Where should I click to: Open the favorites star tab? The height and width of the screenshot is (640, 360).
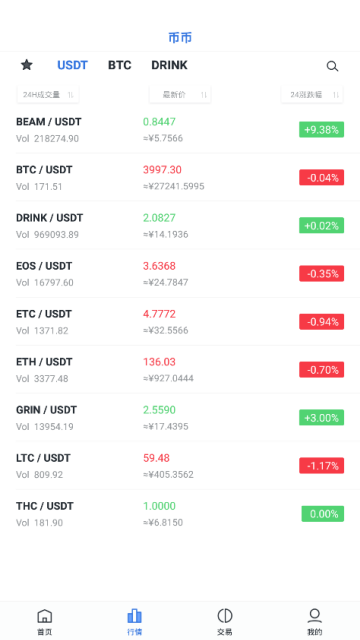[x=27, y=65]
